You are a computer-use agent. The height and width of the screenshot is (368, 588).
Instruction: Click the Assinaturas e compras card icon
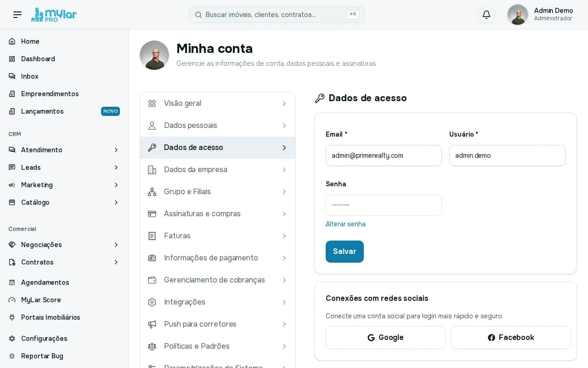click(x=152, y=214)
